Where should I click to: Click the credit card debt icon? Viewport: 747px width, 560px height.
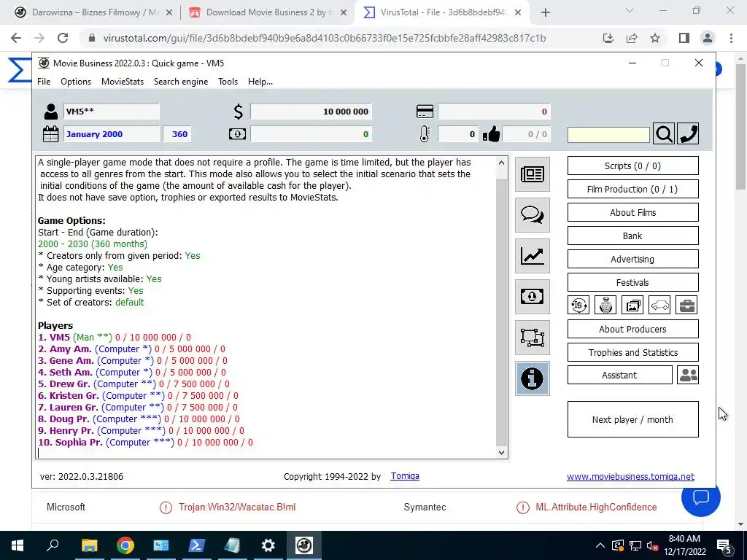pos(425,112)
